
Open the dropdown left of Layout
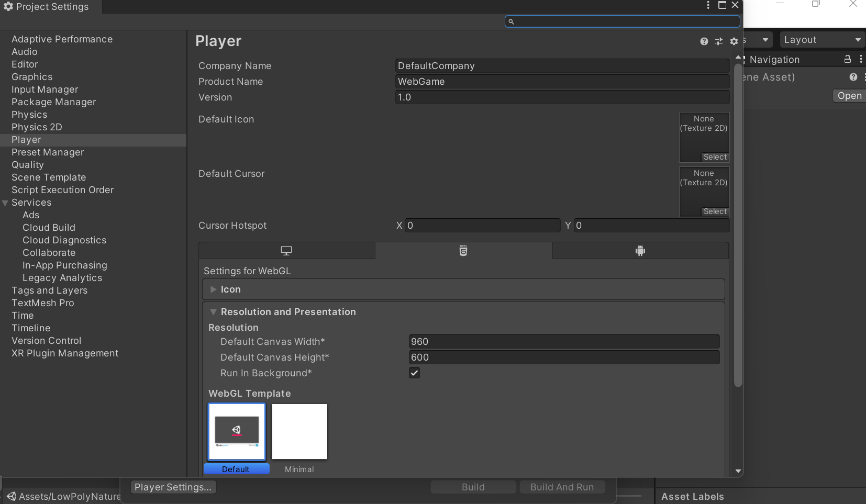point(759,40)
